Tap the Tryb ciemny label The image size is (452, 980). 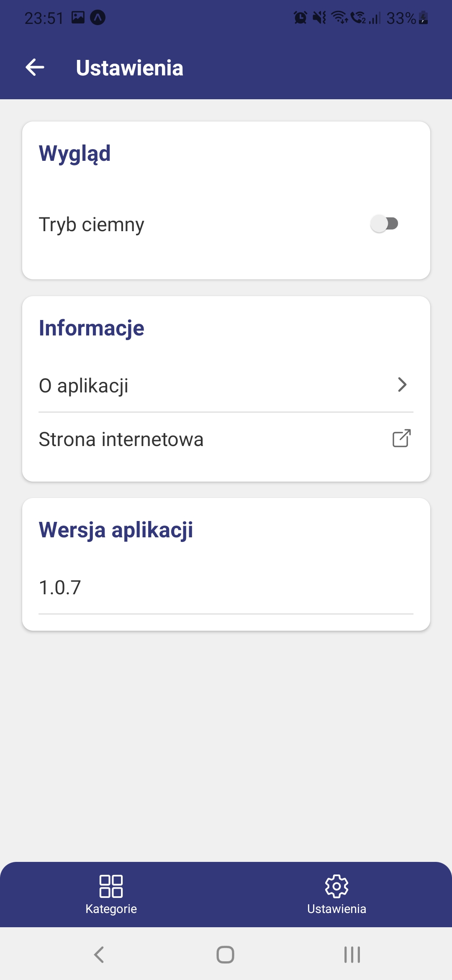(91, 224)
